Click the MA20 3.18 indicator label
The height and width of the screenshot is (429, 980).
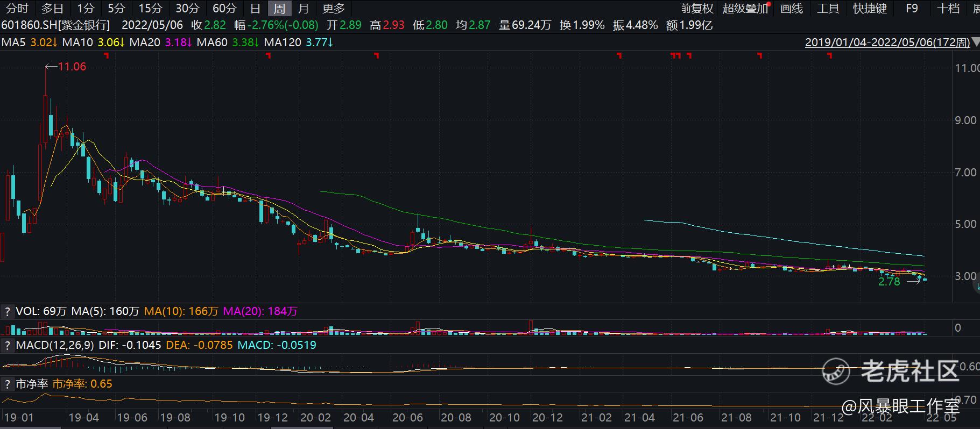click(x=161, y=42)
